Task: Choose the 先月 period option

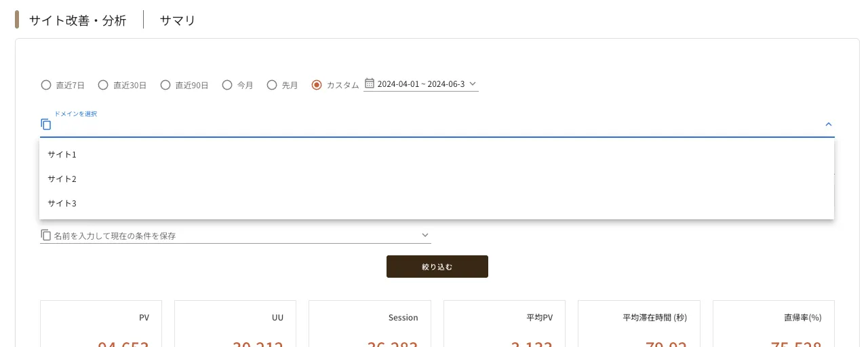Action: pos(272,85)
